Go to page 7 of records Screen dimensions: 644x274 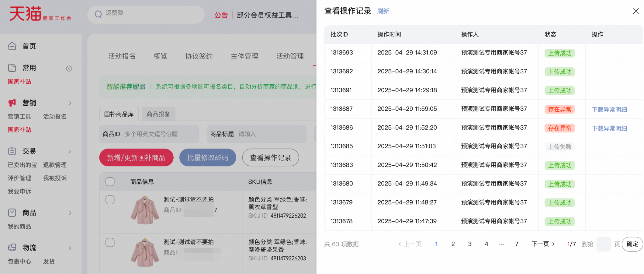coord(517,244)
